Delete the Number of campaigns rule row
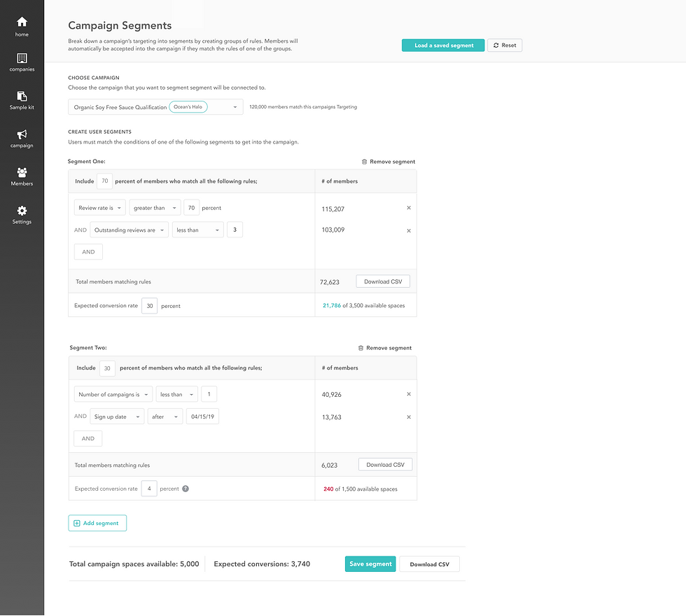Image resolution: width=686 pixels, height=616 pixels. pyautogui.click(x=409, y=394)
